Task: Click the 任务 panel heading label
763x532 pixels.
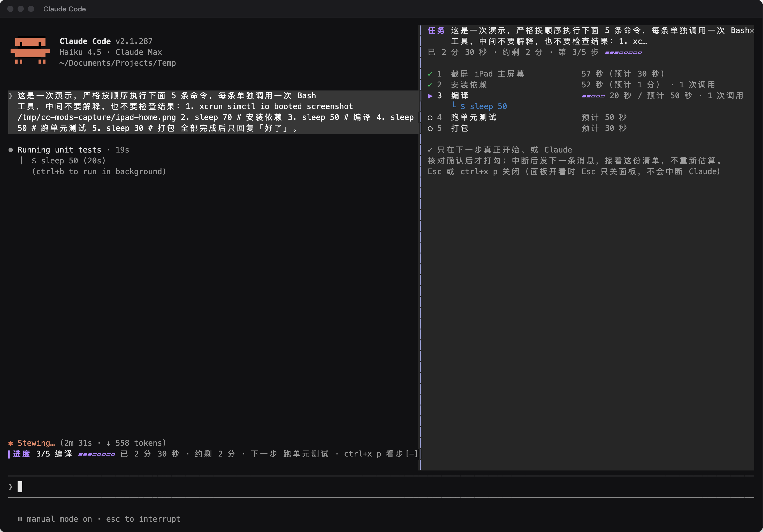Action: tap(436, 31)
